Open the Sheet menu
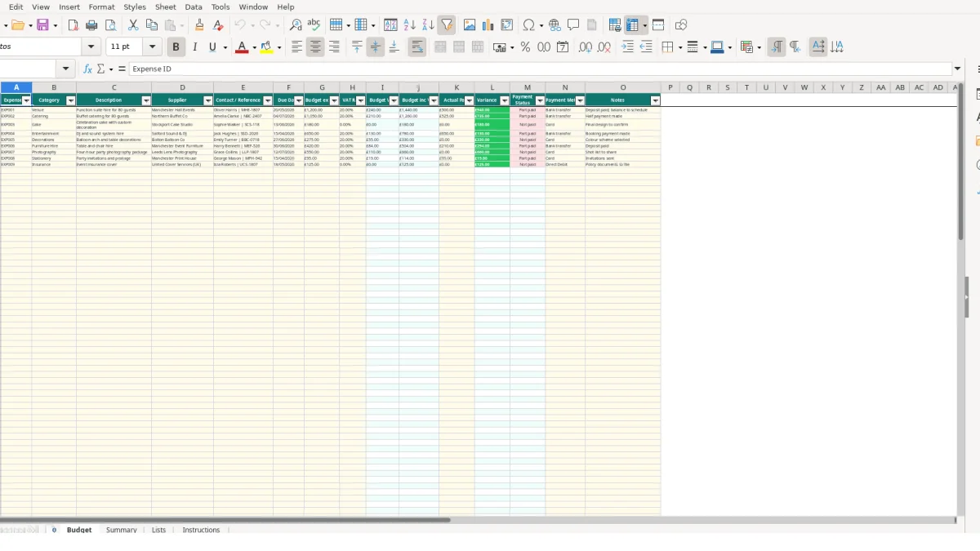 [x=166, y=7]
